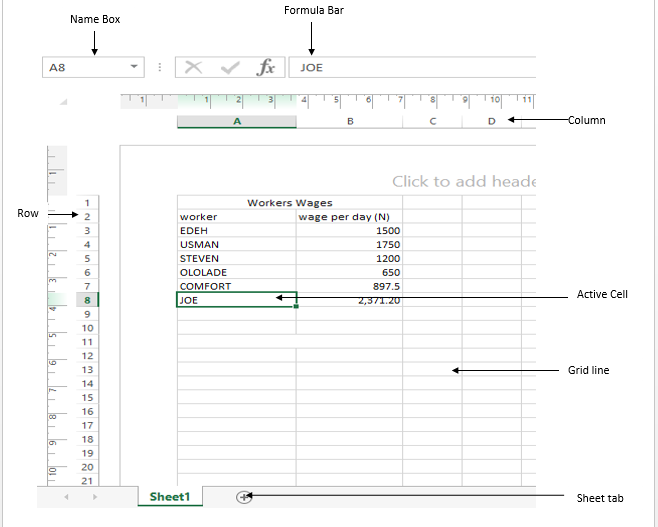The height and width of the screenshot is (527, 658).
Task: Click the formula bar containing JOE
Action: 412,67
